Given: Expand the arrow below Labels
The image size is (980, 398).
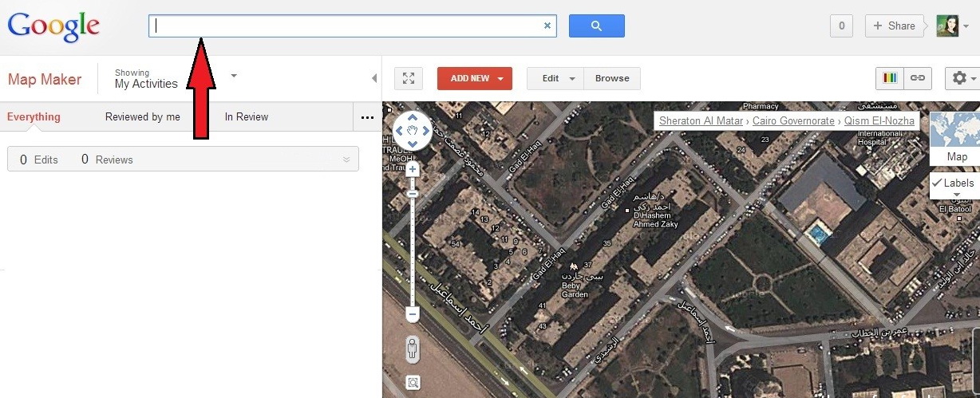Looking at the screenshot, I should (956, 195).
